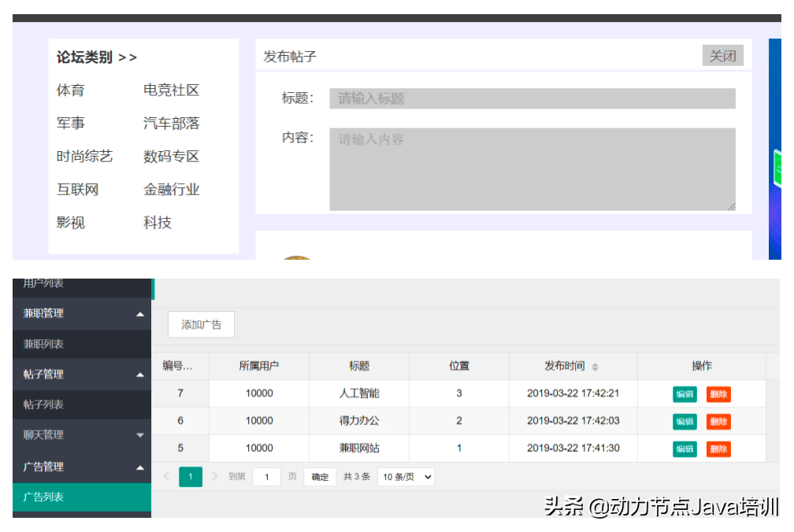
Task: Click the next page arrow in pagination
Action: (213, 477)
